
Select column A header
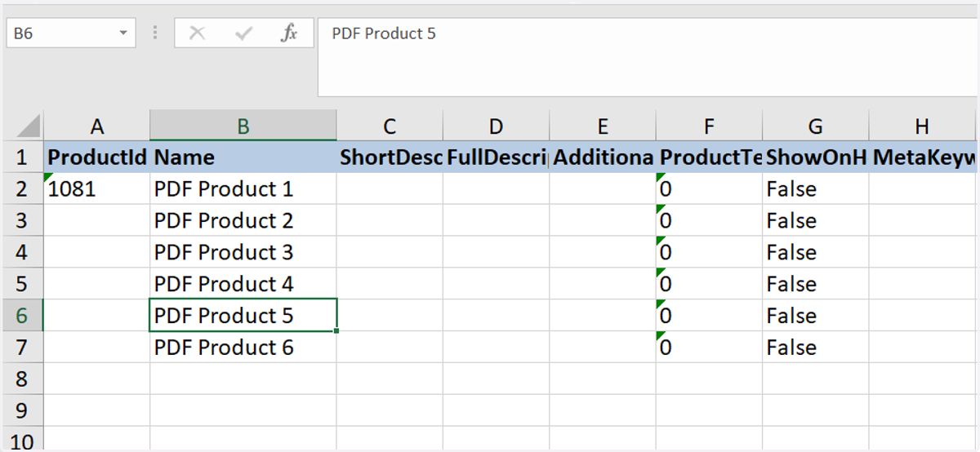point(97,126)
